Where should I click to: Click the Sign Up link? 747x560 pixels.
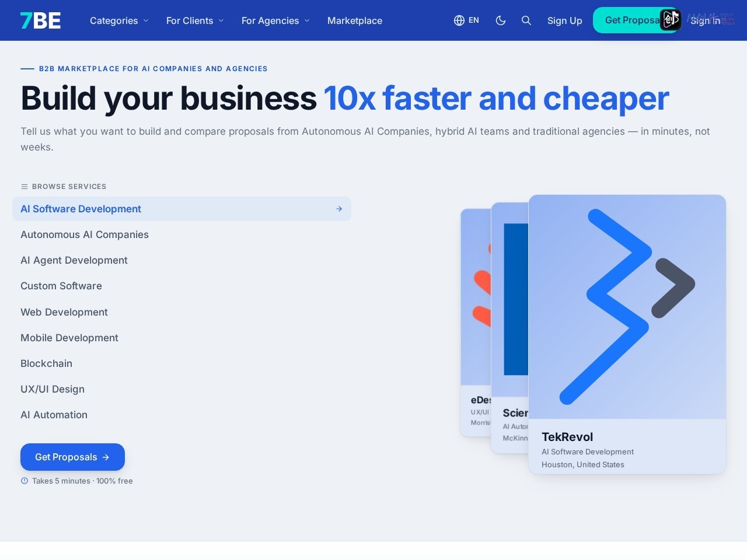(x=565, y=20)
